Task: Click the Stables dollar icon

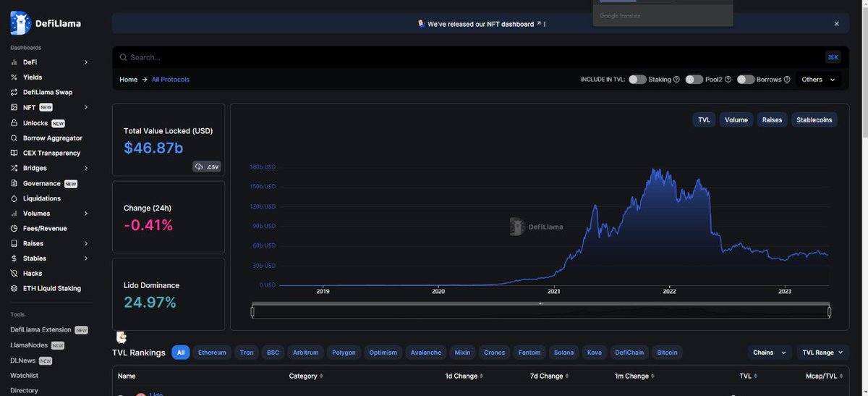Action: (14, 258)
